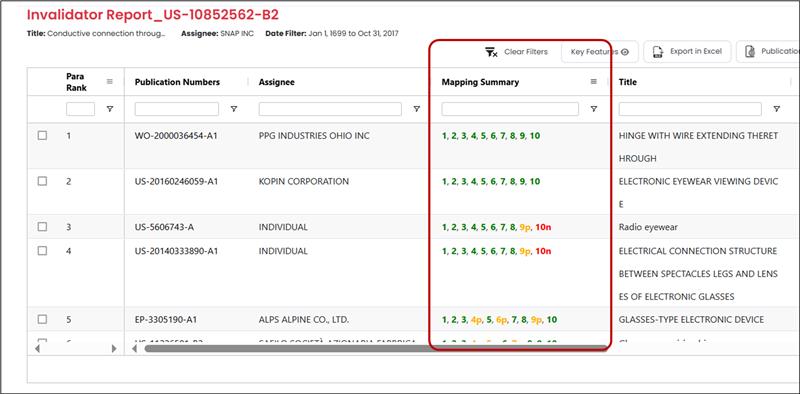Click the Assignee filter funnel icon
The height and width of the screenshot is (394, 800).
coord(416,109)
